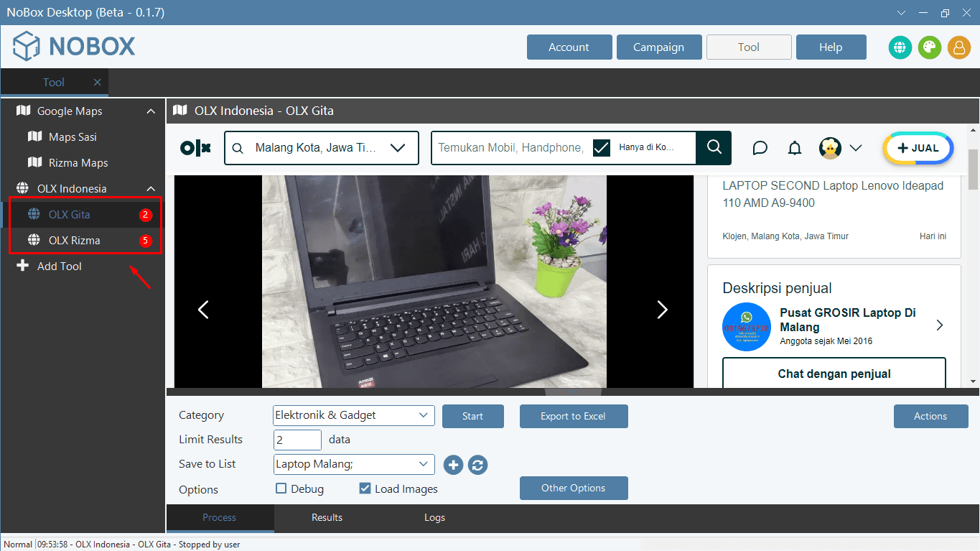Disable the Load Images option
Viewport: 980px width, 551px height.
coord(365,489)
